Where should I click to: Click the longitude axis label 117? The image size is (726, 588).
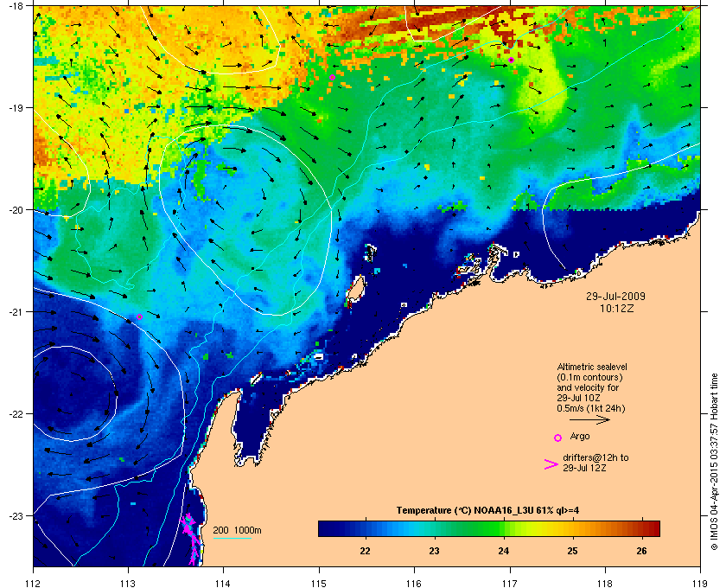tap(510, 583)
